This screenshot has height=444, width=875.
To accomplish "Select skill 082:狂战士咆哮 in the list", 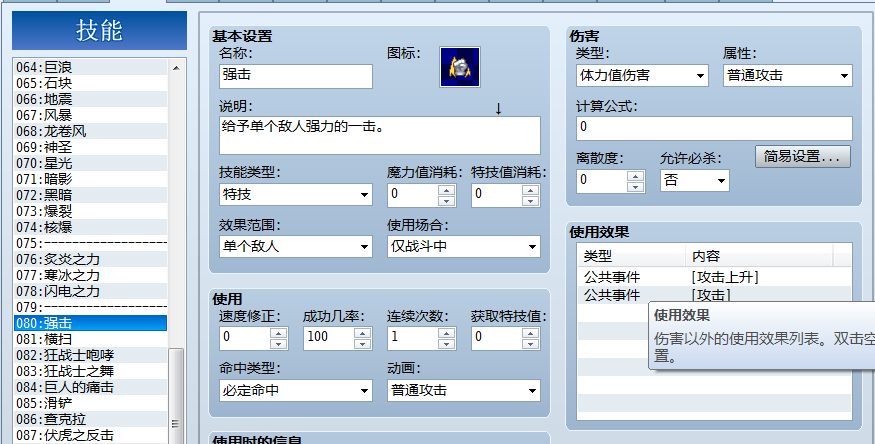I will click(x=90, y=355).
